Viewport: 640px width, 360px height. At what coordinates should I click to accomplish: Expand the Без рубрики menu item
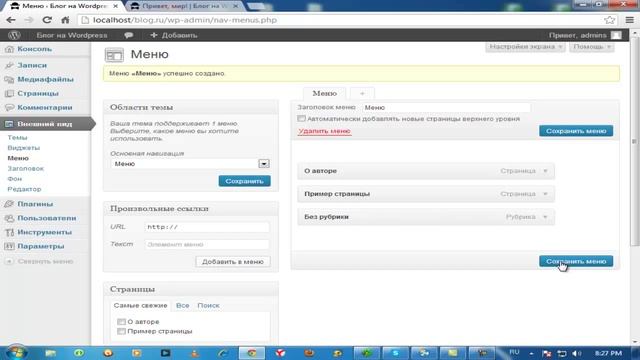[545, 217]
